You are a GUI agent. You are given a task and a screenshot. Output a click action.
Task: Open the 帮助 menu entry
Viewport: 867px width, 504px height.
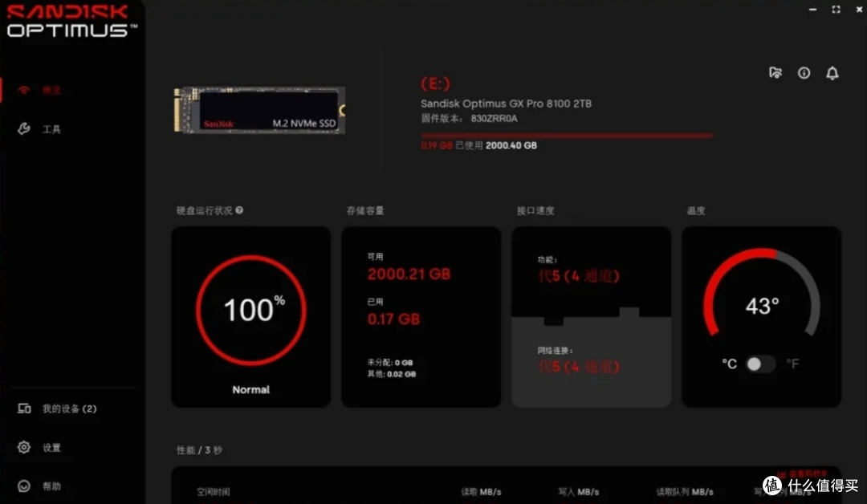click(x=51, y=486)
